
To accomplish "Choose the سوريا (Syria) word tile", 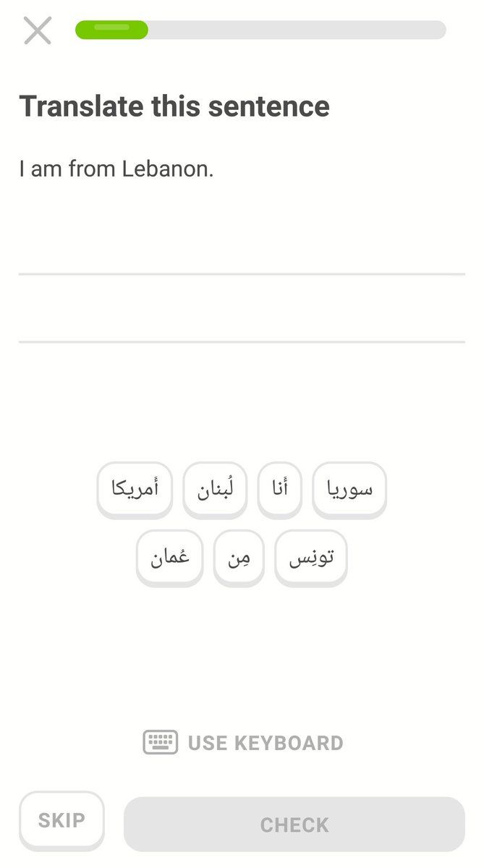I will [349, 488].
